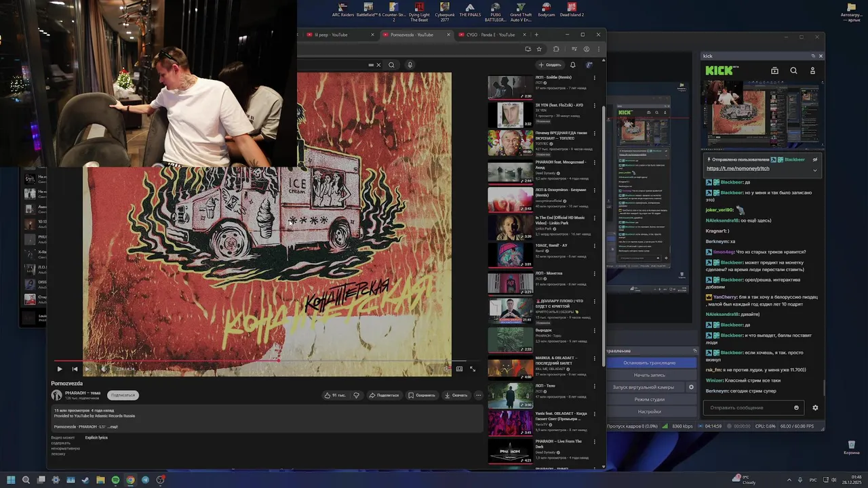
Task: Open the Windows Start menu
Action: coord(11,480)
